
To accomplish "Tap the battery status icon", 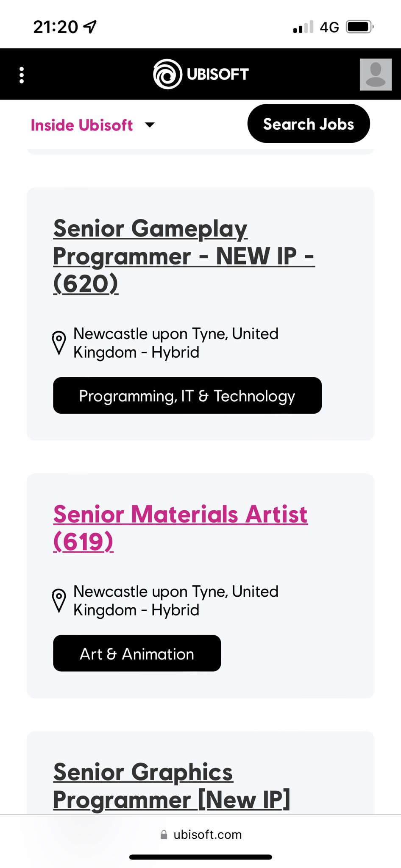I will (x=359, y=27).
